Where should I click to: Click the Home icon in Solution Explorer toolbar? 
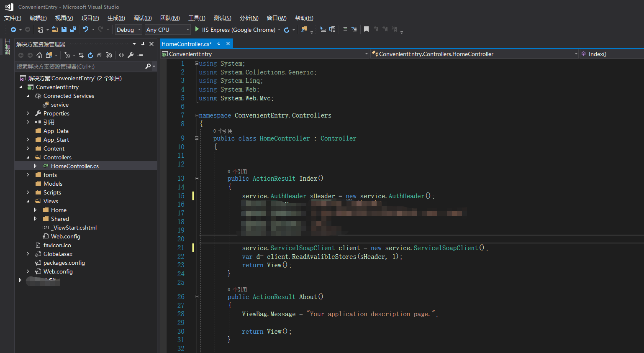[39, 55]
